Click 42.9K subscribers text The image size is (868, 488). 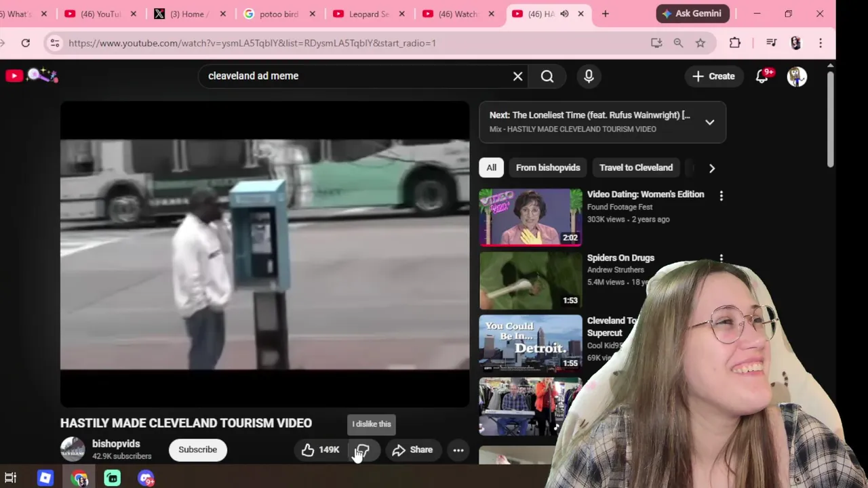click(122, 456)
